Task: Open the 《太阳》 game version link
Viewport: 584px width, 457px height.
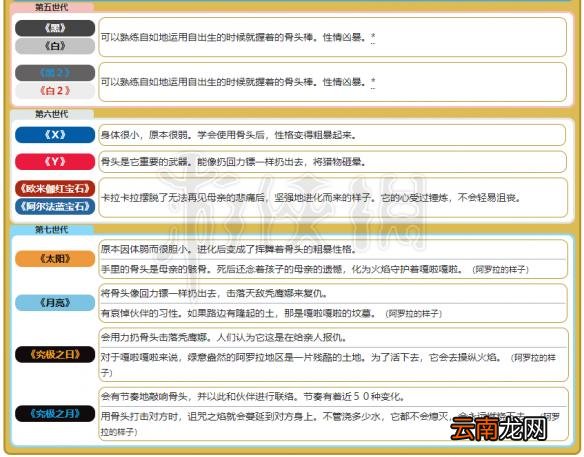Action: pyautogui.click(x=55, y=258)
